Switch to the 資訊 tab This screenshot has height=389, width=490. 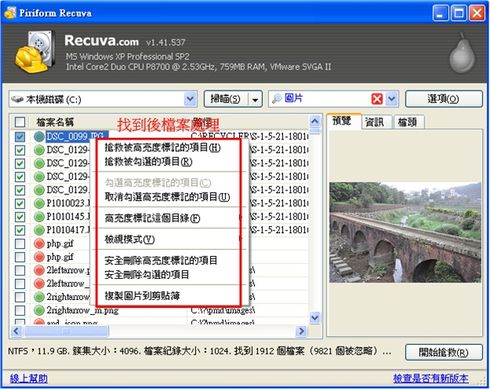(375, 122)
